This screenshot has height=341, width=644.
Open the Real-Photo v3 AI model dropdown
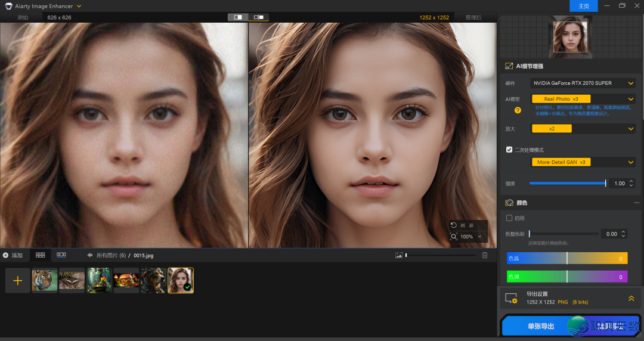tap(583, 99)
